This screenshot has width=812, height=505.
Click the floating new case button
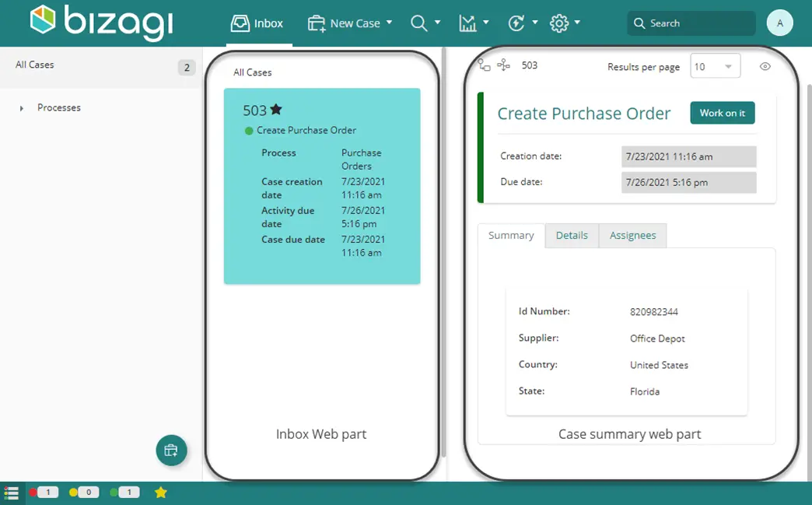[x=171, y=450]
